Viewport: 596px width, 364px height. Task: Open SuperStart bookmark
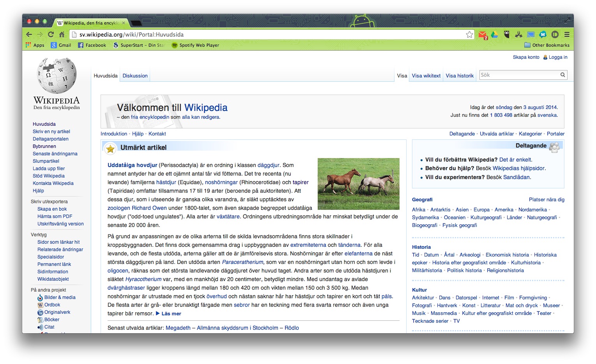pyautogui.click(x=139, y=45)
